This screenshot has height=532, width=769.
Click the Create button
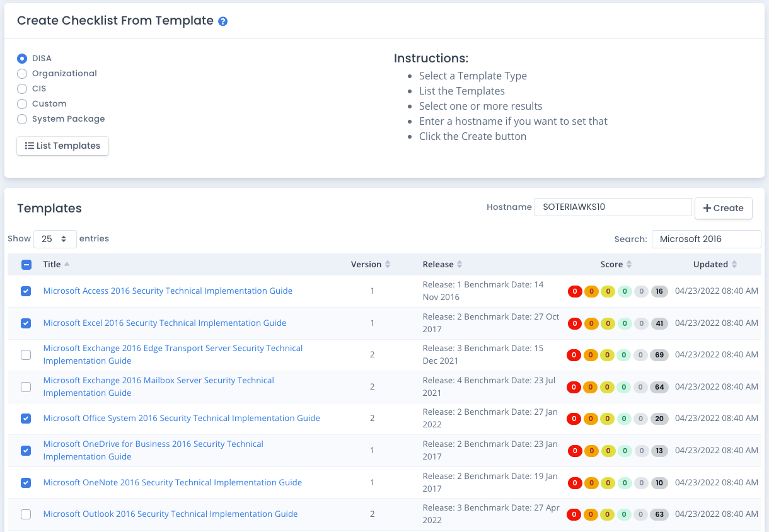[x=723, y=208]
